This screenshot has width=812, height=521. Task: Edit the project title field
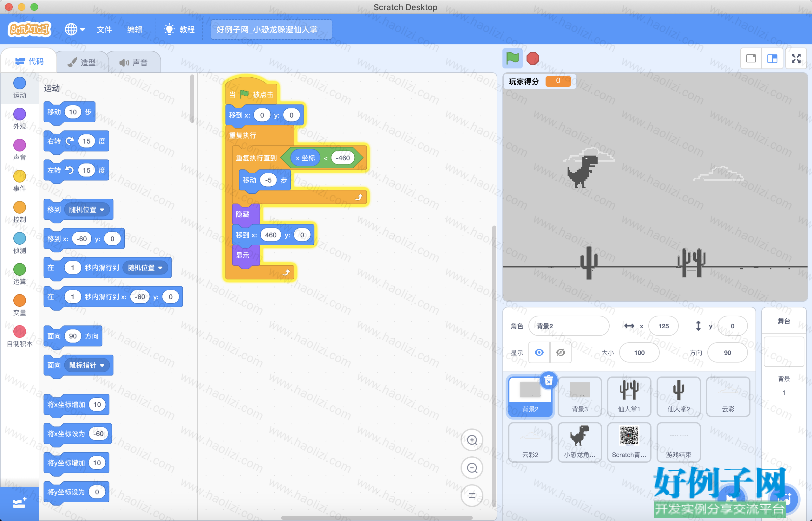pyautogui.click(x=271, y=29)
